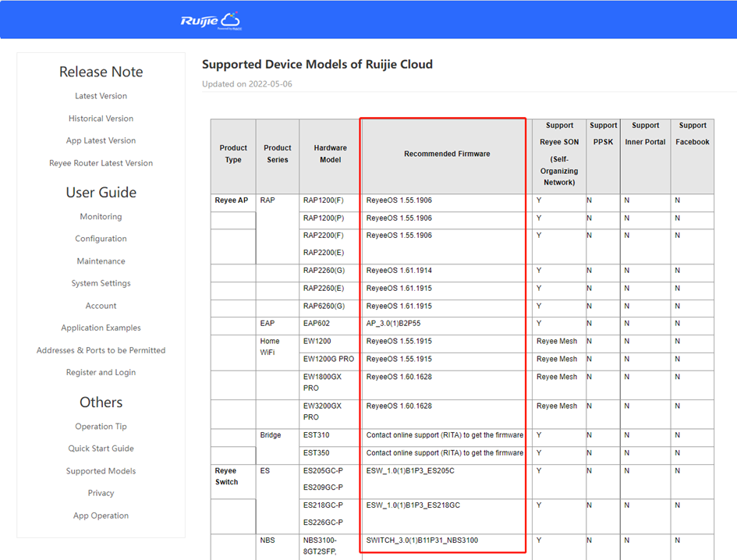Open the Operation Tip page
Image resolution: width=737 pixels, height=560 pixels.
coord(101,427)
